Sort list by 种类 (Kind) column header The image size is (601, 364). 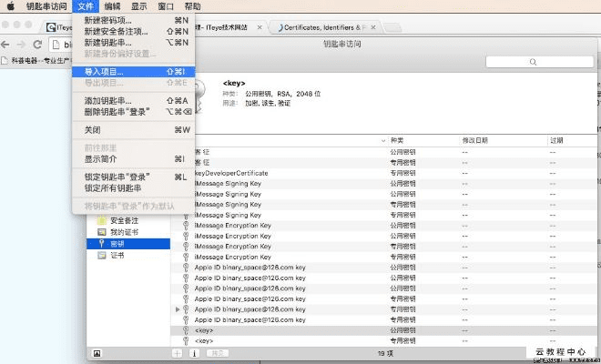[x=397, y=140]
